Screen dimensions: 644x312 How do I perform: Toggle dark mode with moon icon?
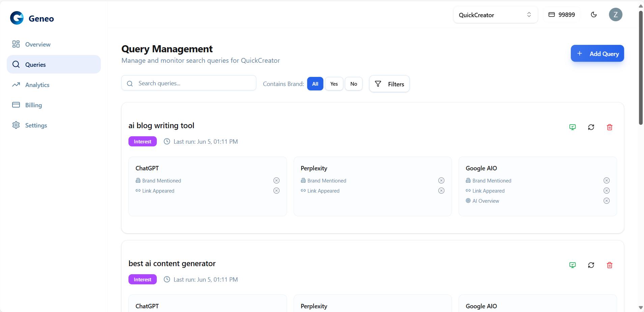594,15
